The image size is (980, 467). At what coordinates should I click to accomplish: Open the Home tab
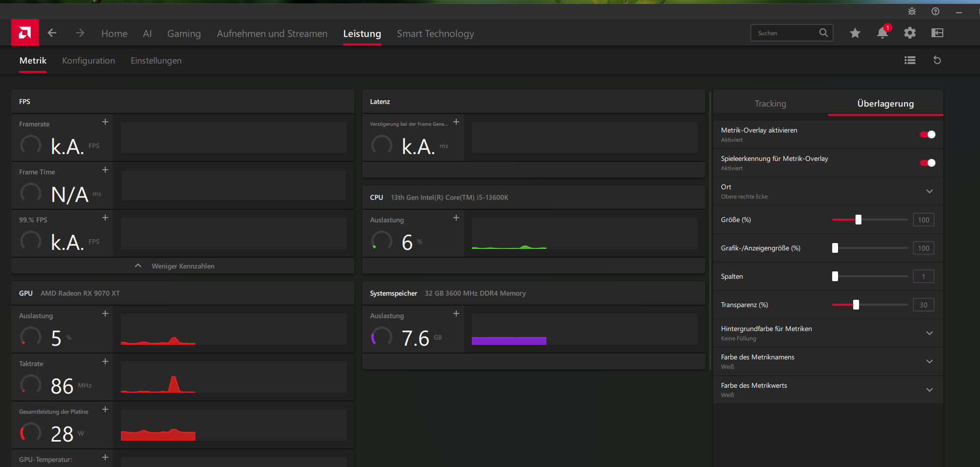115,34
